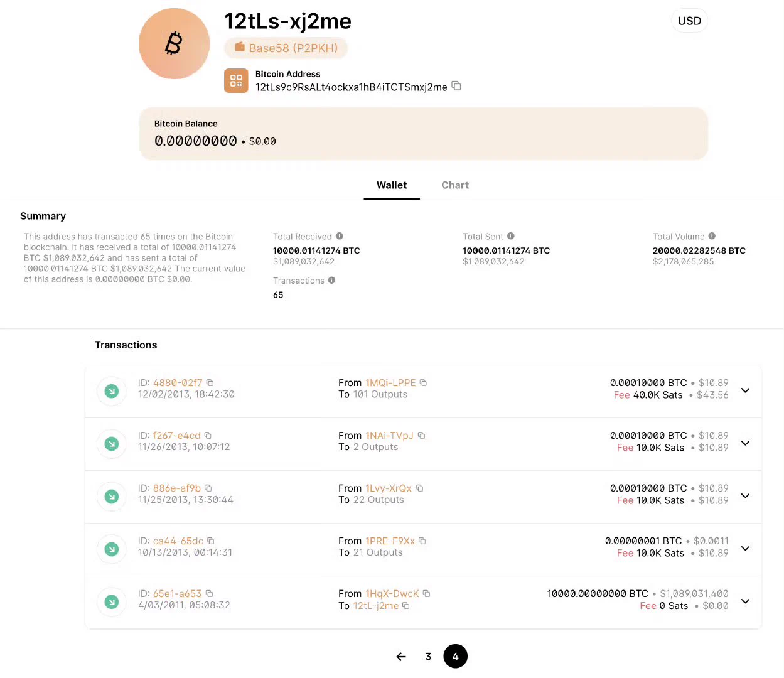
Task: Click green received arrow for 65e1-a653
Action: (112, 602)
